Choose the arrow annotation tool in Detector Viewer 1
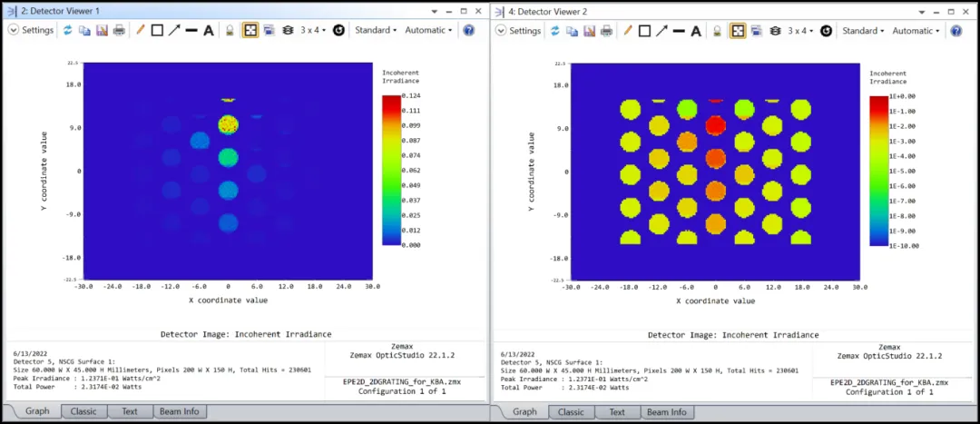 tap(174, 30)
